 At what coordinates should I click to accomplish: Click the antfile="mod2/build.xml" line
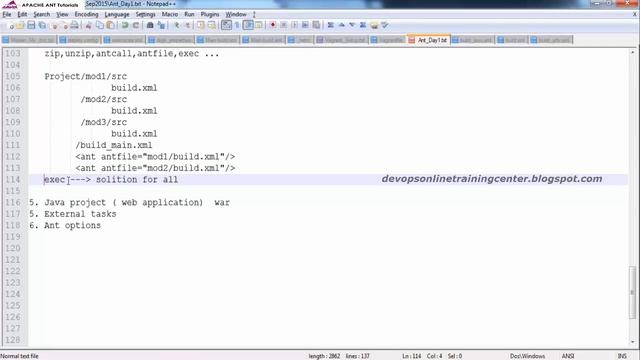[x=155, y=168]
